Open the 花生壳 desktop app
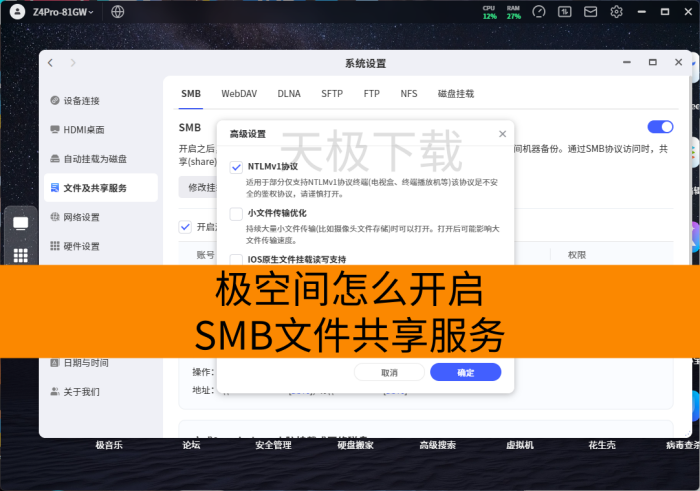The width and height of the screenshot is (700, 491). pos(602,445)
